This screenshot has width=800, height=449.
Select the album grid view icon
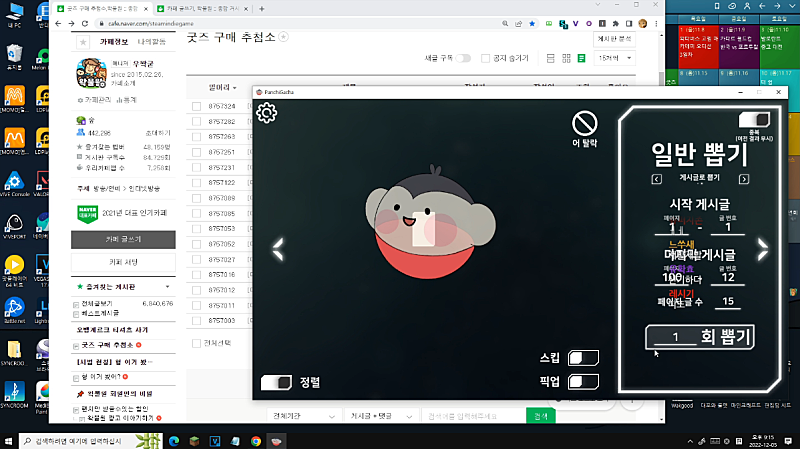(566, 59)
